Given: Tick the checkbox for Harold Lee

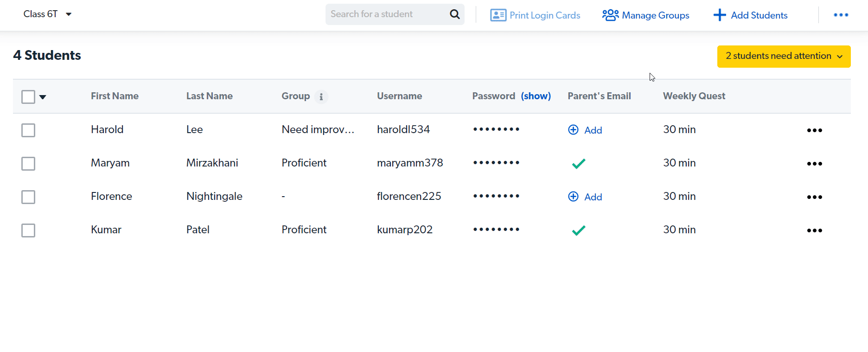Looking at the screenshot, I should point(28,130).
